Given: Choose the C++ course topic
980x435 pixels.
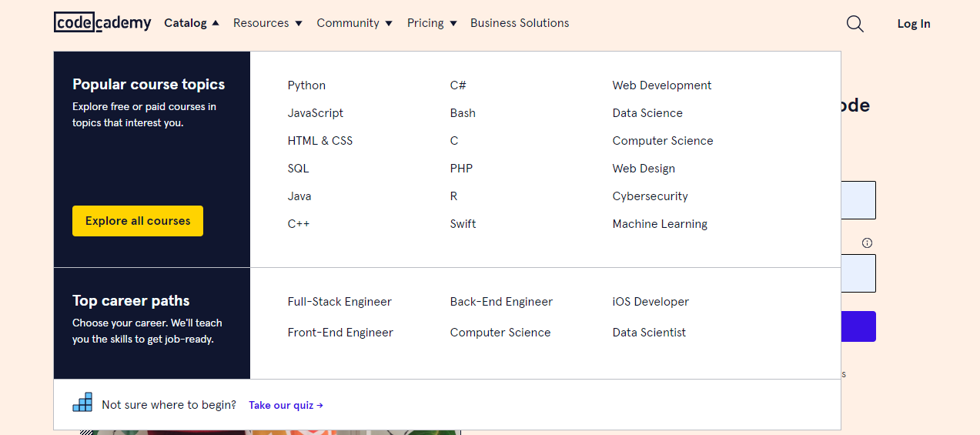Looking at the screenshot, I should 299,224.
